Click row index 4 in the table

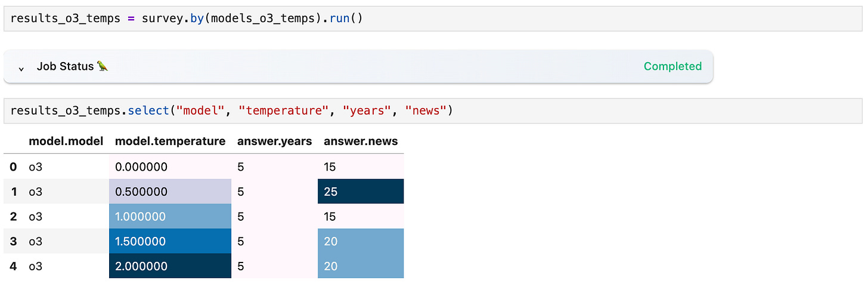point(13,266)
